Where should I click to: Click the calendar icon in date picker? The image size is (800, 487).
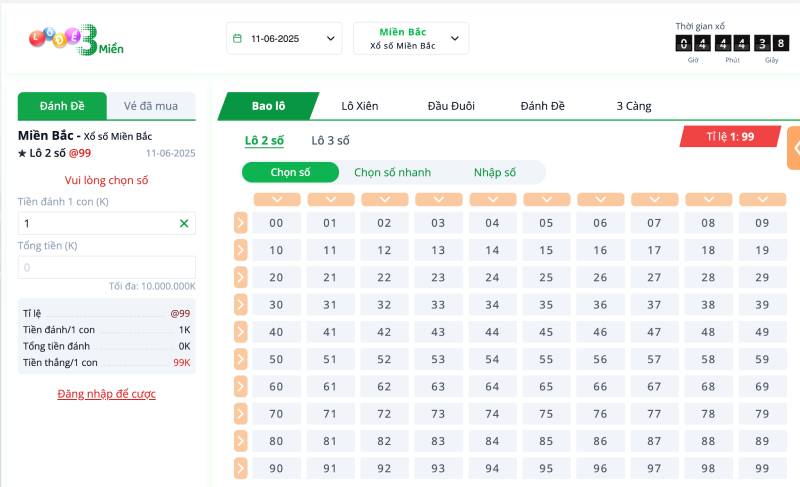[x=237, y=39]
